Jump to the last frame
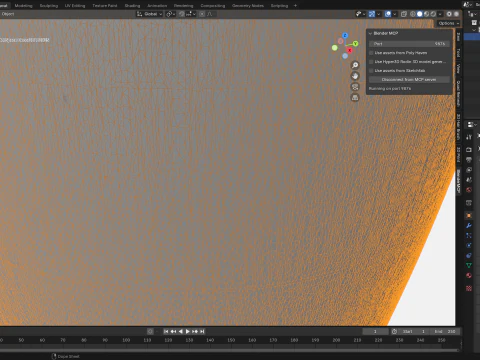The image size is (480, 360). pyautogui.click(x=202, y=331)
